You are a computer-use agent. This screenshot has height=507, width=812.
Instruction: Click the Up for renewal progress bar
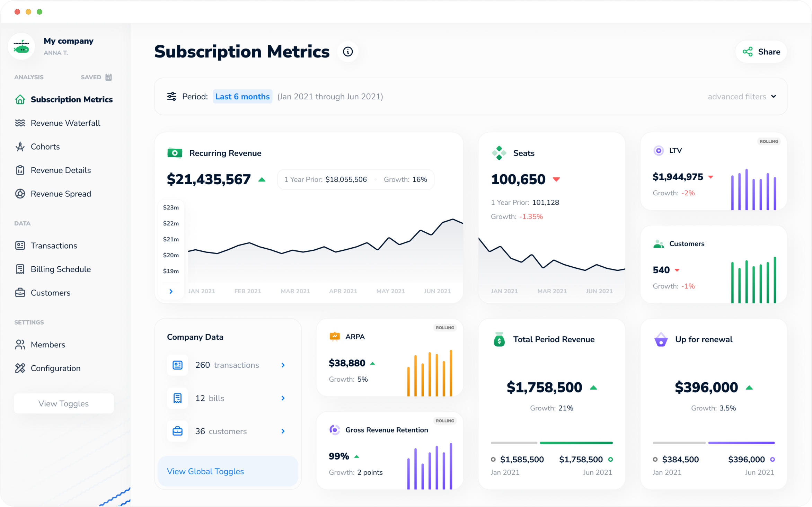(713, 443)
